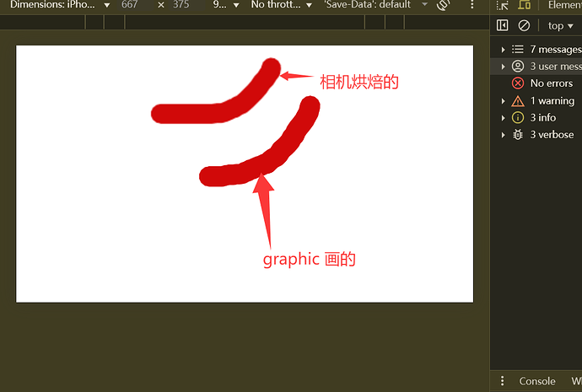
Task: Click the verbose bug icon
Action: (518, 135)
